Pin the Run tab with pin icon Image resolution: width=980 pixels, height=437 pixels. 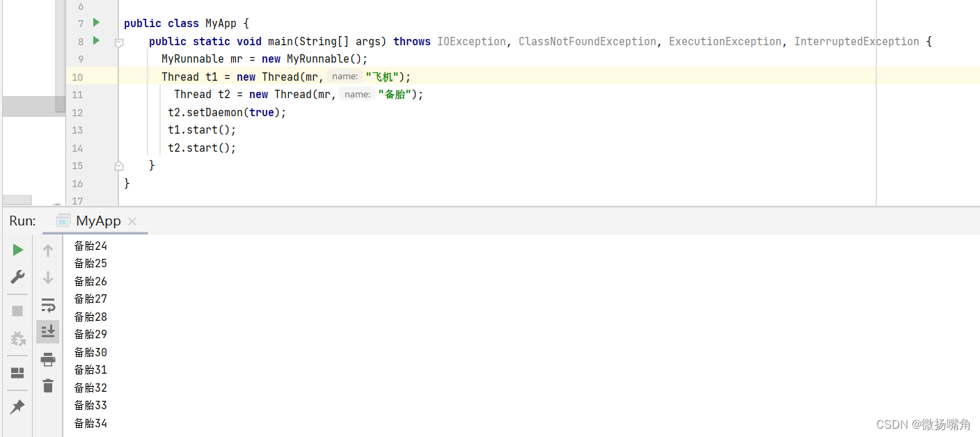coord(17,407)
